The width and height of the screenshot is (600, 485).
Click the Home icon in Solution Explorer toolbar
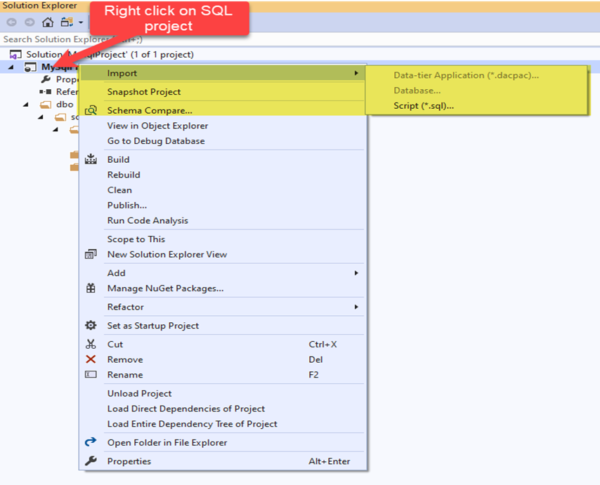47,22
